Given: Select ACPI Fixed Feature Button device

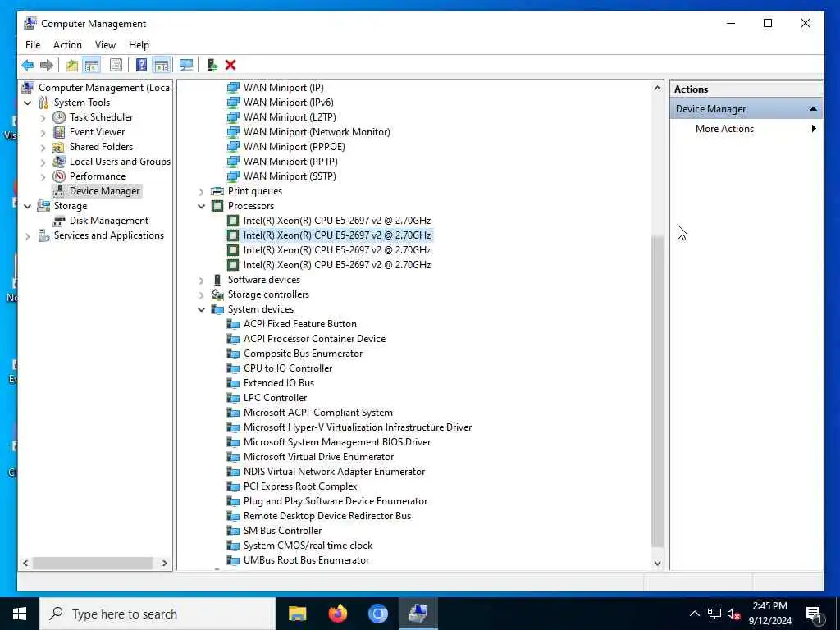Looking at the screenshot, I should [300, 324].
